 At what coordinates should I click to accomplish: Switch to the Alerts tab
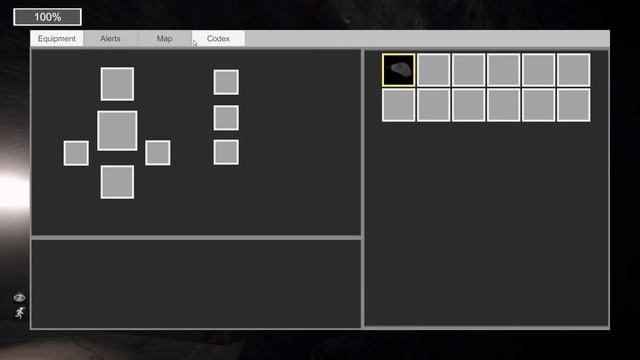tap(110, 38)
